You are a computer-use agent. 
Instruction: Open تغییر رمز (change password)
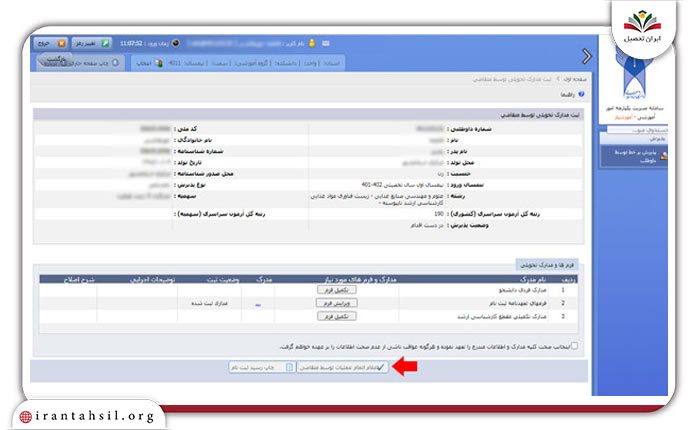tap(92, 43)
